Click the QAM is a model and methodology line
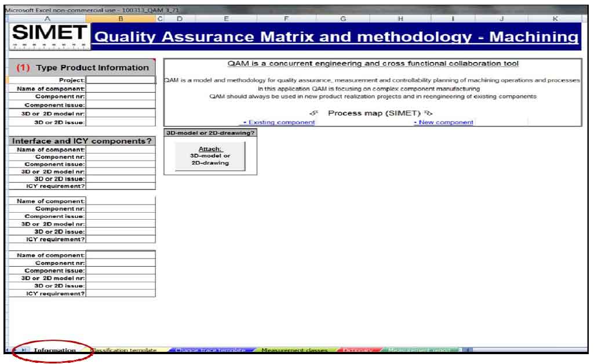The height and width of the screenshot is (364, 594). pyautogui.click(x=372, y=81)
